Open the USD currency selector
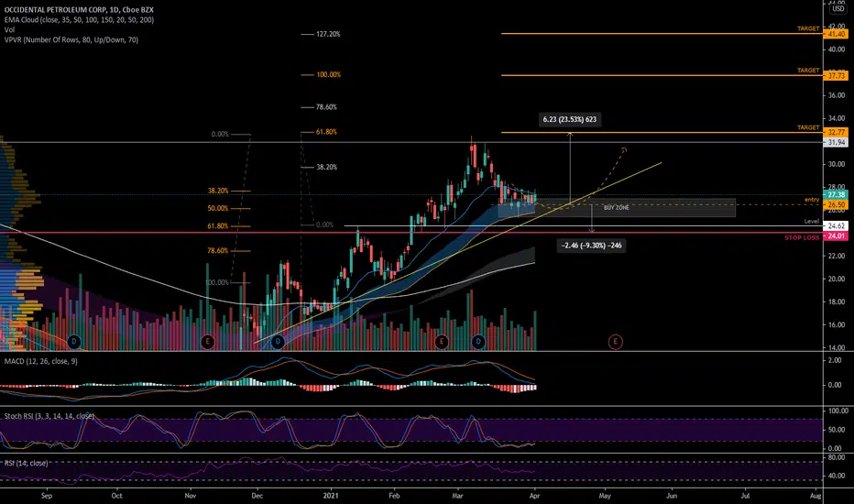This screenshot has width=854, height=504. 838,9
